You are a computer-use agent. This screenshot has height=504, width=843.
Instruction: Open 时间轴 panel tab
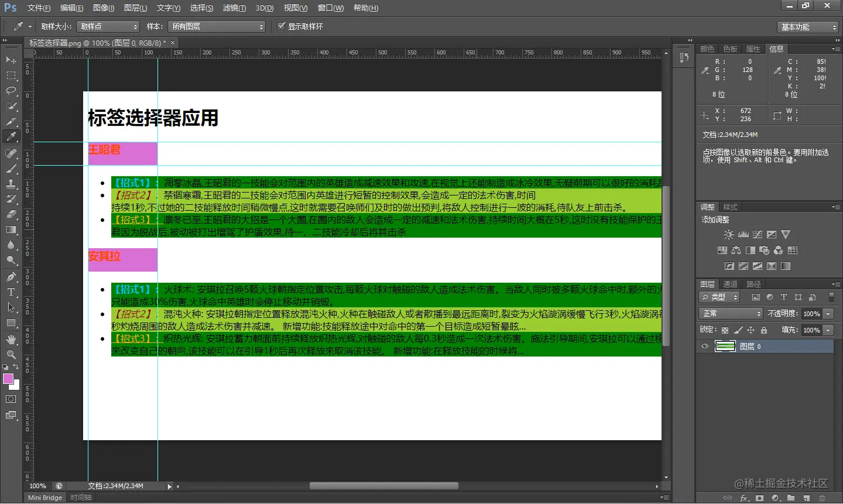[x=81, y=498]
